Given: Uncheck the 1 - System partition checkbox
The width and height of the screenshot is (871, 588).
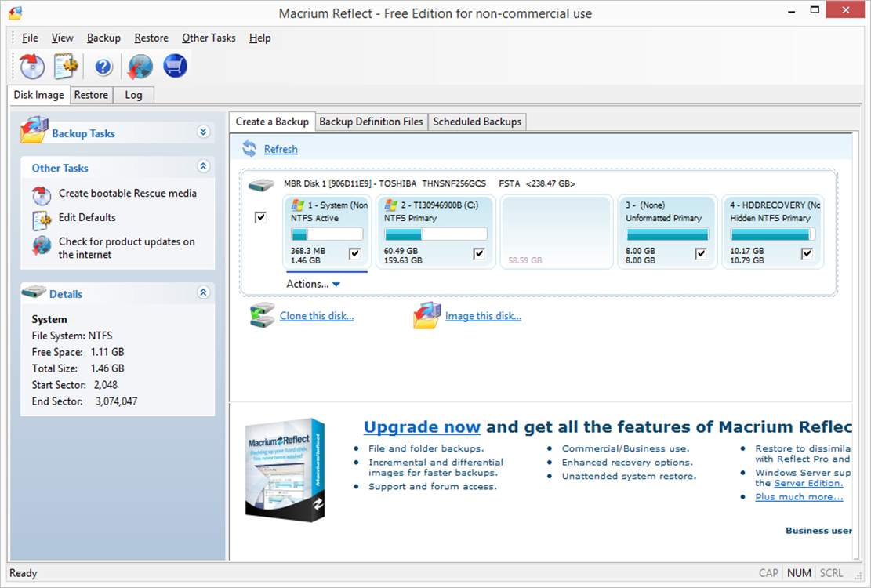Looking at the screenshot, I should point(354,254).
